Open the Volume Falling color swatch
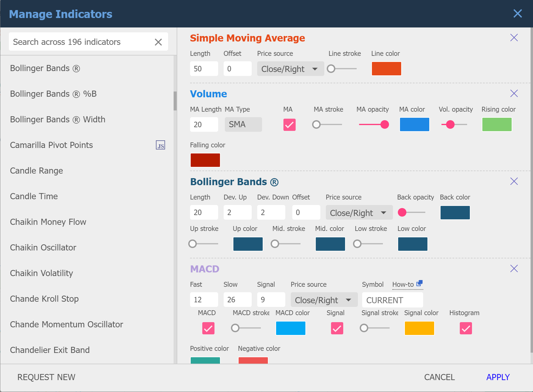Viewport: 533px width, 392px height. 205,160
